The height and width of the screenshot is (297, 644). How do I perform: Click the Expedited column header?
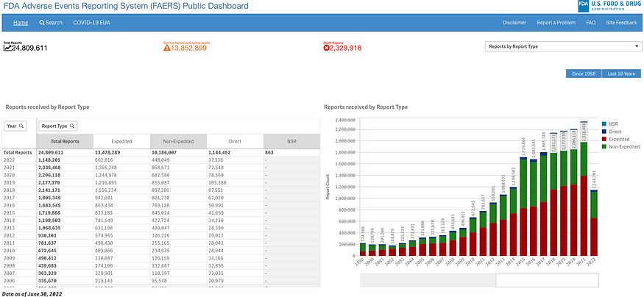click(x=121, y=141)
